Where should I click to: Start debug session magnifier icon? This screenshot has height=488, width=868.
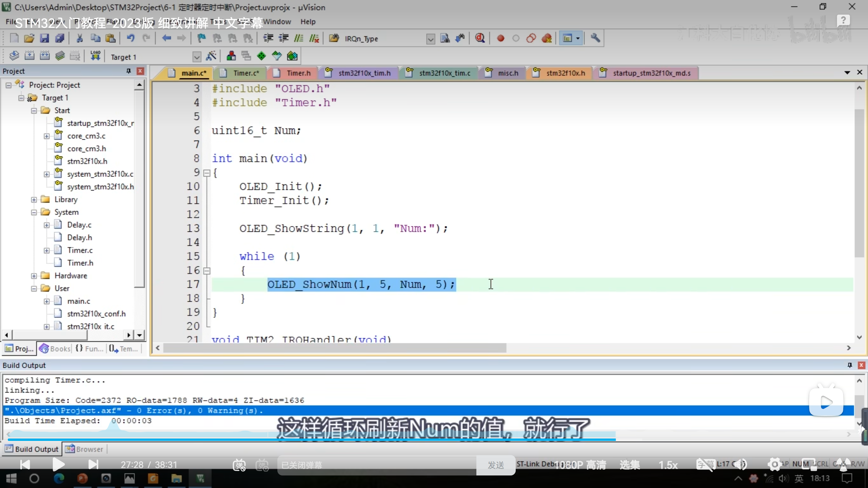[x=479, y=38]
